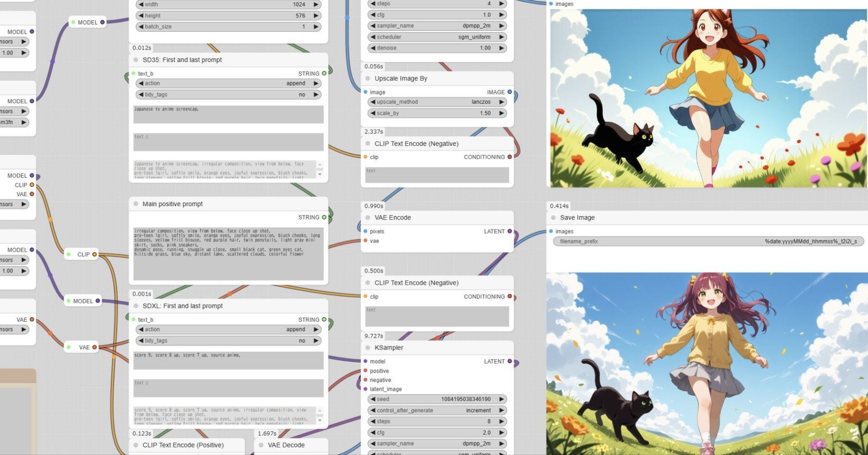Image resolution: width=868 pixels, height=455 pixels.
Task: Click the negative text box in the 0.500s node
Action: (437, 316)
